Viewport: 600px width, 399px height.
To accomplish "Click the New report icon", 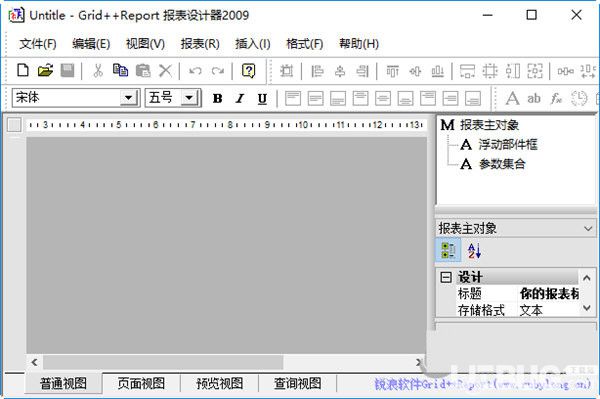I will tap(23, 71).
